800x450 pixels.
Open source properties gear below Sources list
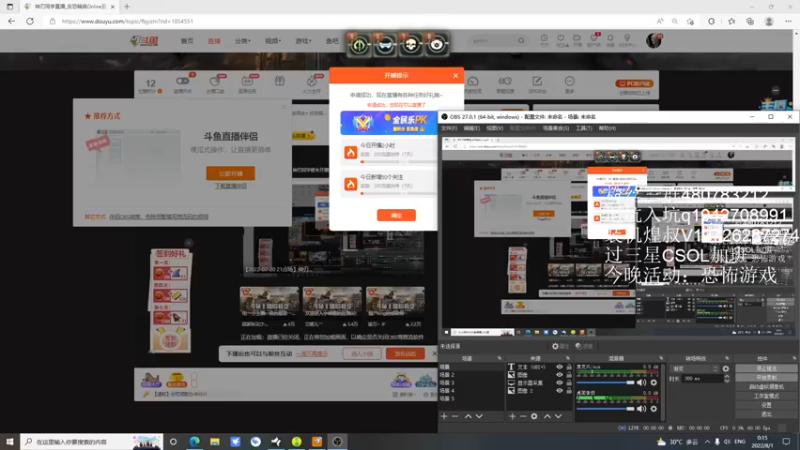pyautogui.click(x=534, y=416)
